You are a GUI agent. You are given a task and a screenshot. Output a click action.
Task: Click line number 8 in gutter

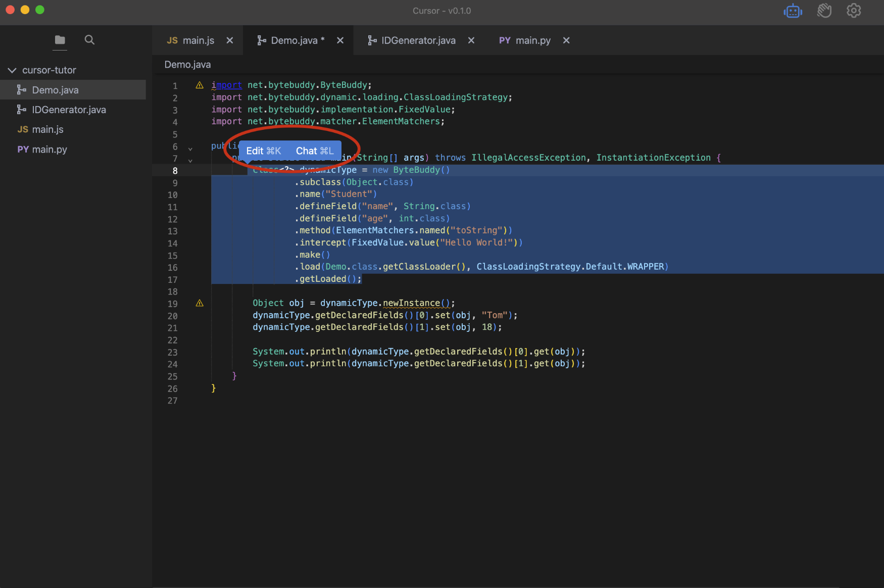[x=175, y=171]
